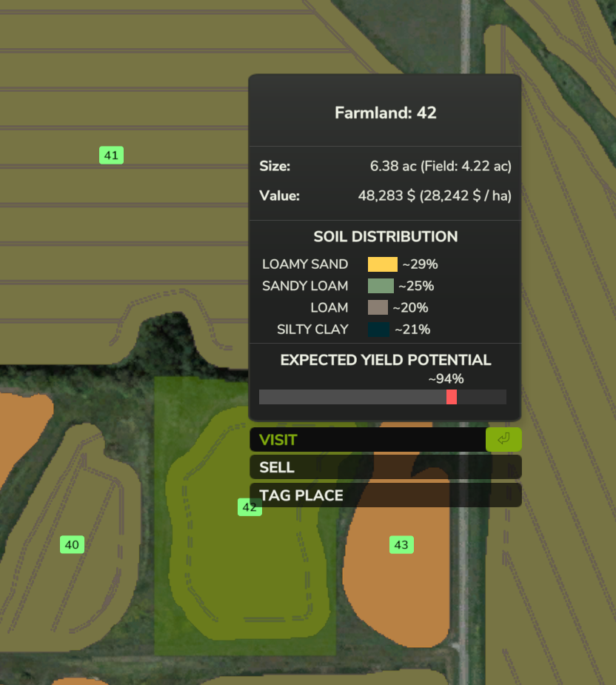The width and height of the screenshot is (616, 685).
Task: Click the green Sandy Loam swatch
Action: (381, 286)
